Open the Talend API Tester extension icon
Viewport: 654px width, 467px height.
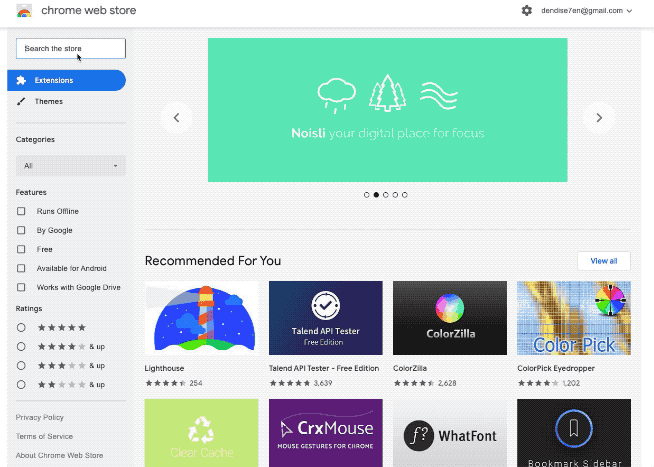[325, 317]
